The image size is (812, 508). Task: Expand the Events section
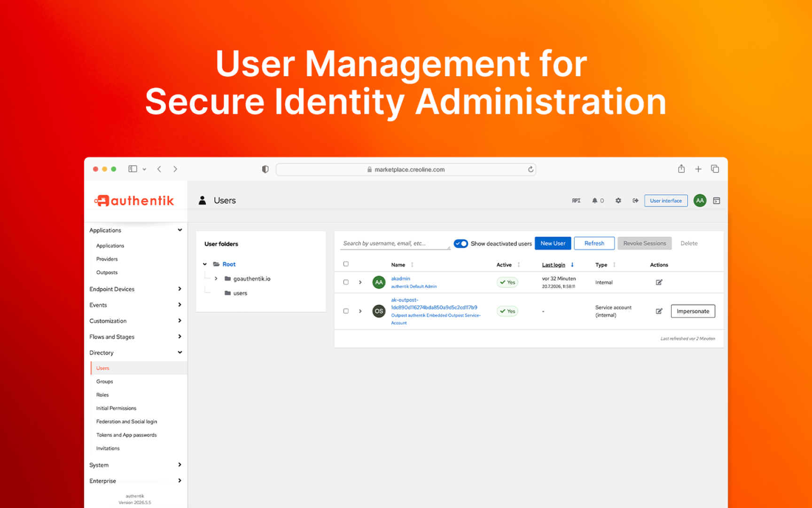click(180, 305)
